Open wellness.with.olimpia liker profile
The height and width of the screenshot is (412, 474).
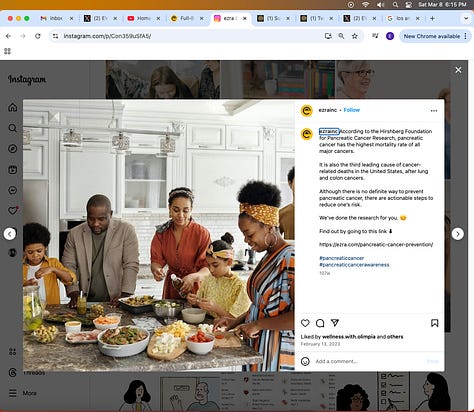(349, 337)
